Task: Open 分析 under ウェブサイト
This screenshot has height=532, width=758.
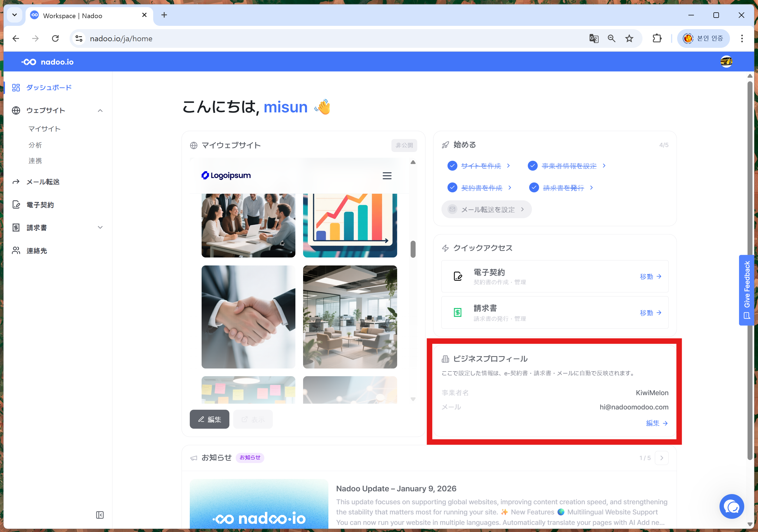Action: (35, 145)
